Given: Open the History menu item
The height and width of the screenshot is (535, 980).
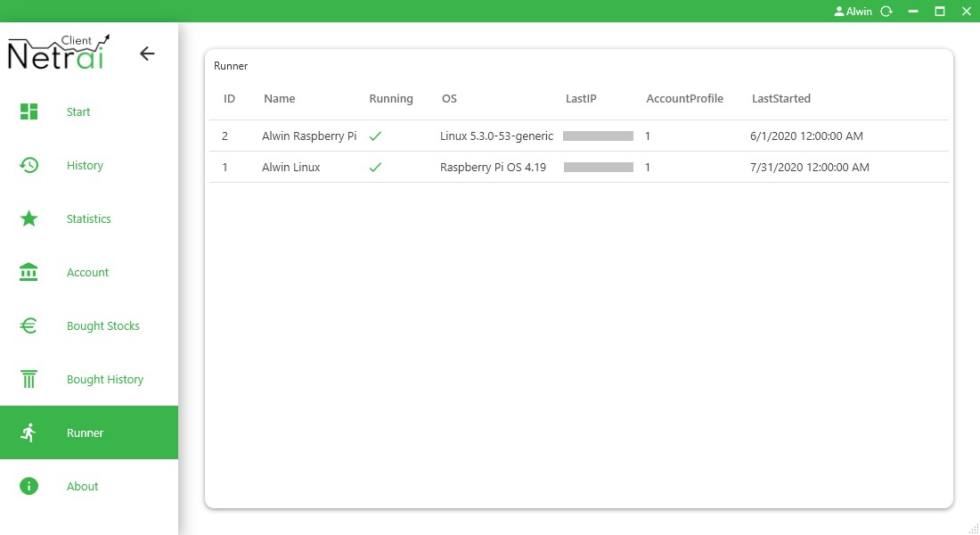Looking at the screenshot, I should click(x=89, y=165).
